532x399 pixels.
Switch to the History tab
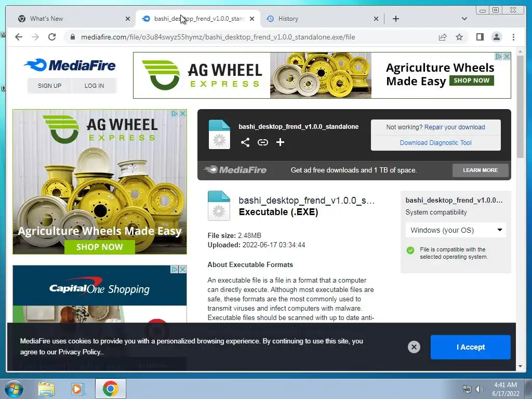pyautogui.click(x=321, y=19)
